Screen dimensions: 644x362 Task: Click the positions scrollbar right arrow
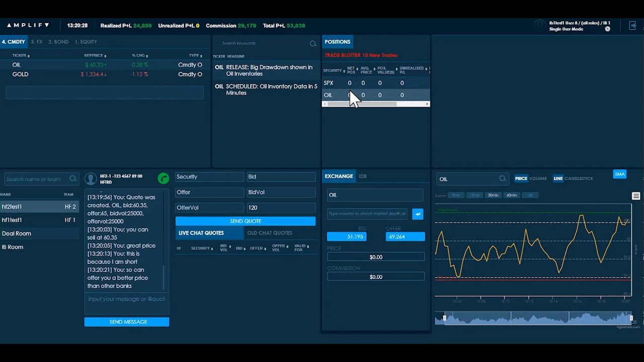[427, 104]
